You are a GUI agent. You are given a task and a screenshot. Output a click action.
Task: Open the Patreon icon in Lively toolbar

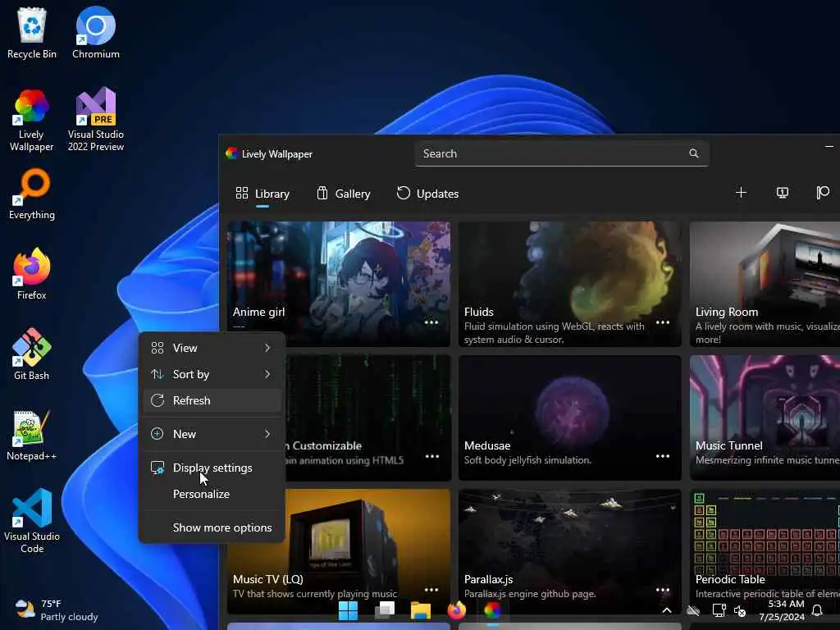click(823, 193)
